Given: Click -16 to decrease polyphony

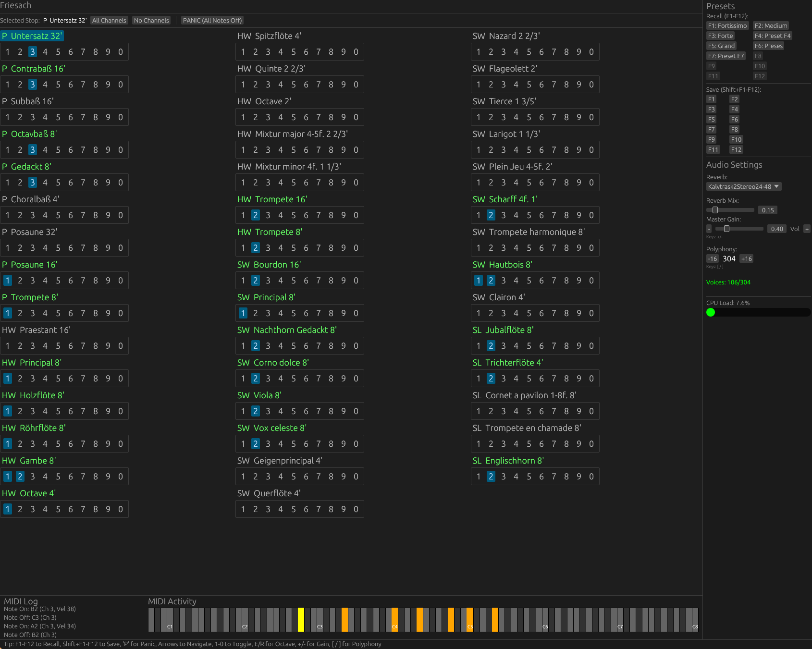Looking at the screenshot, I should 712,258.
